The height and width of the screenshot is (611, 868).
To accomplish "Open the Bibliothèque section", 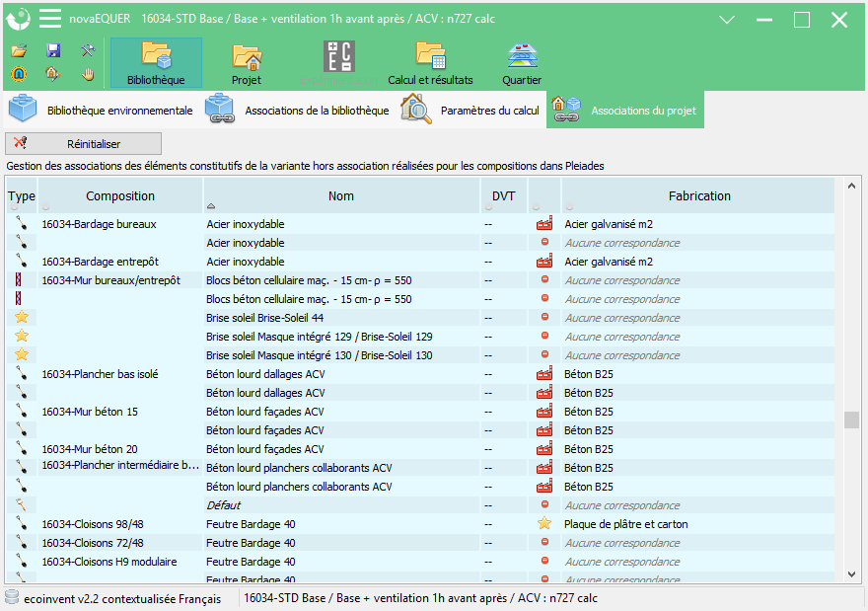I will click(156, 62).
